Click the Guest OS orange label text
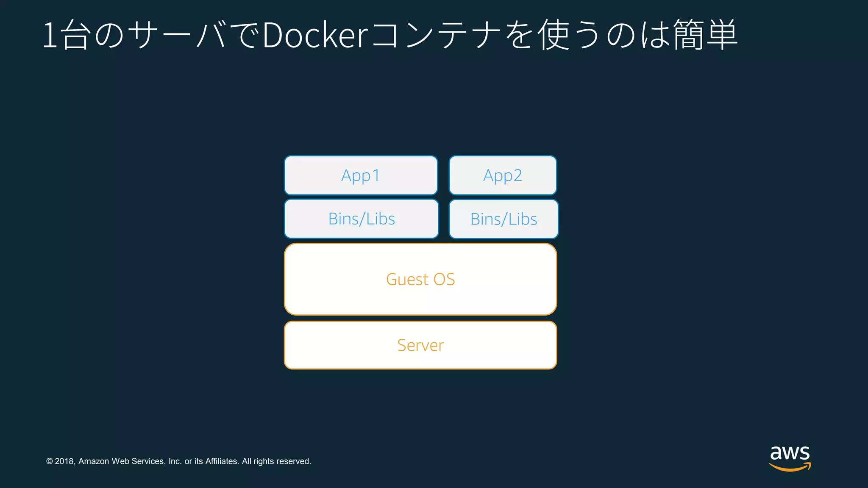Screen dimensions: 868x488 (420, 279)
